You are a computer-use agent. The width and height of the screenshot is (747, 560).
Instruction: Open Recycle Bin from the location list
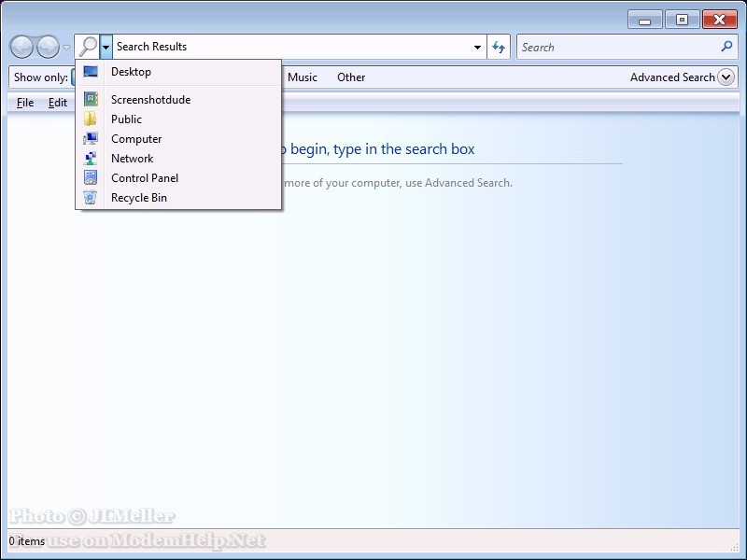tap(178, 197)
